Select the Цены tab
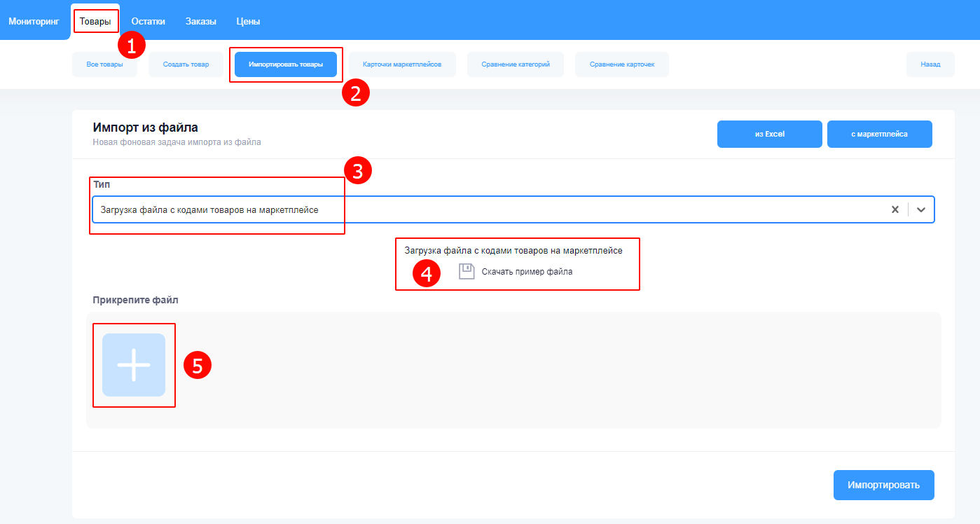The image size is (980, 524). pyautogui.click(x=248, y=21)
